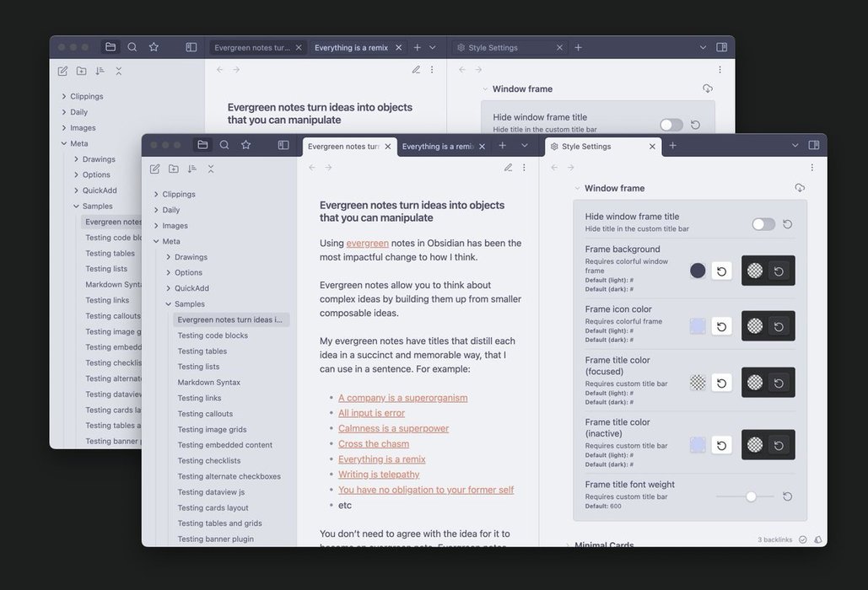Reset the Frame title font weight setting
This screenshot has width=868, height=590.
click(787, 496)
